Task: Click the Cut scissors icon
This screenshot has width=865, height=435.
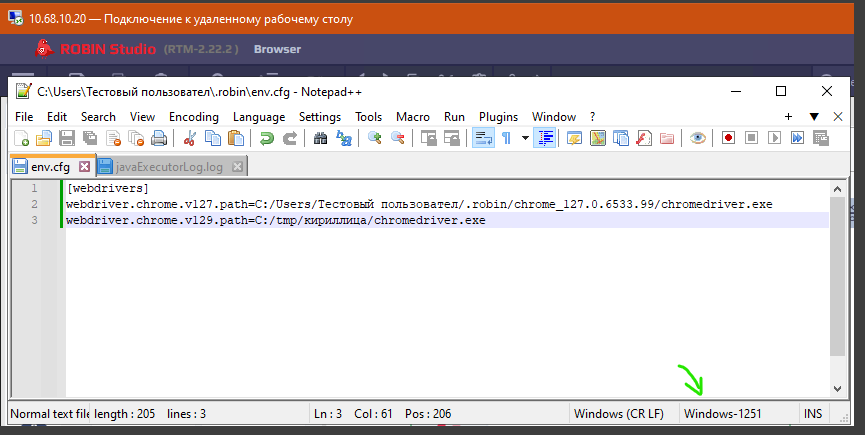Action: (x=189, y=138)
